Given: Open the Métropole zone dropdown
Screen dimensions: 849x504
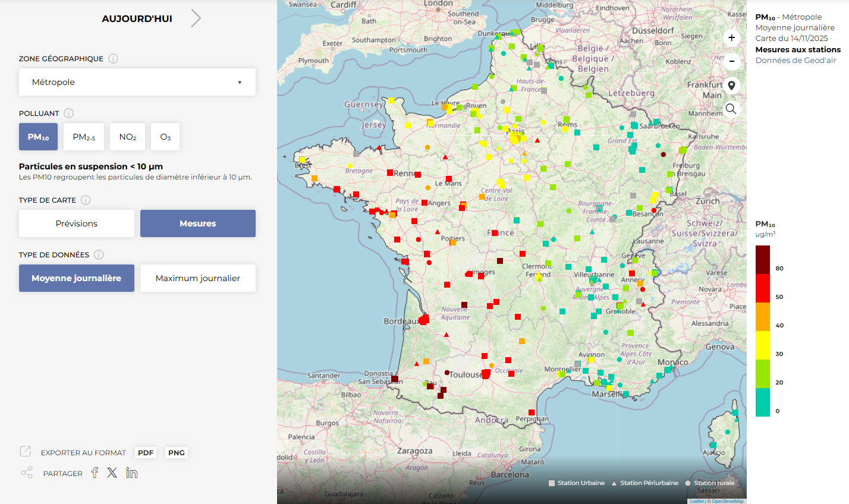Looking at the screenshot, I should click(x=137, y=82).
